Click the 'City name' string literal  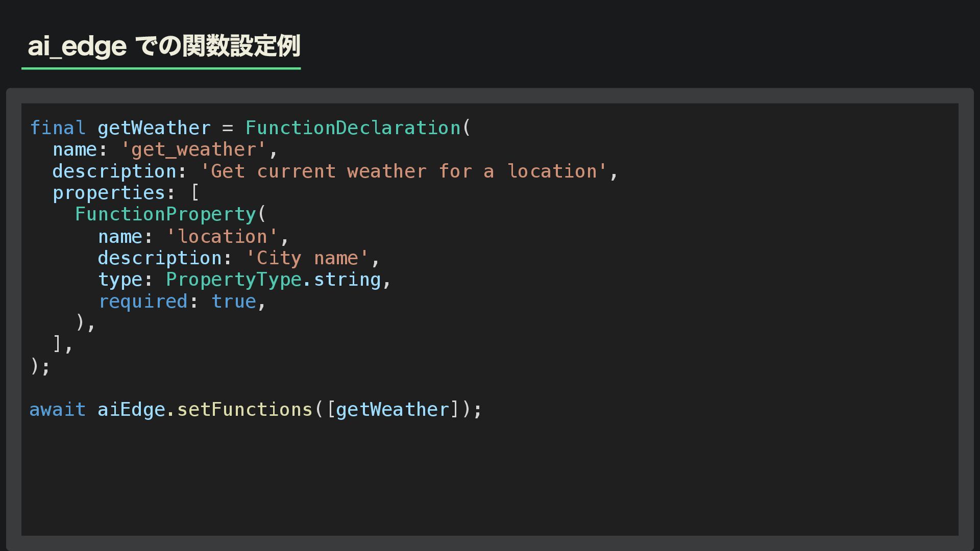click(x=307, y=258)
